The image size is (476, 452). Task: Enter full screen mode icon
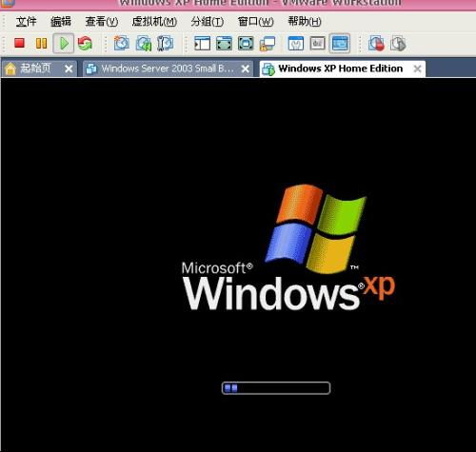pyautogui.click(x=246, y=43)
